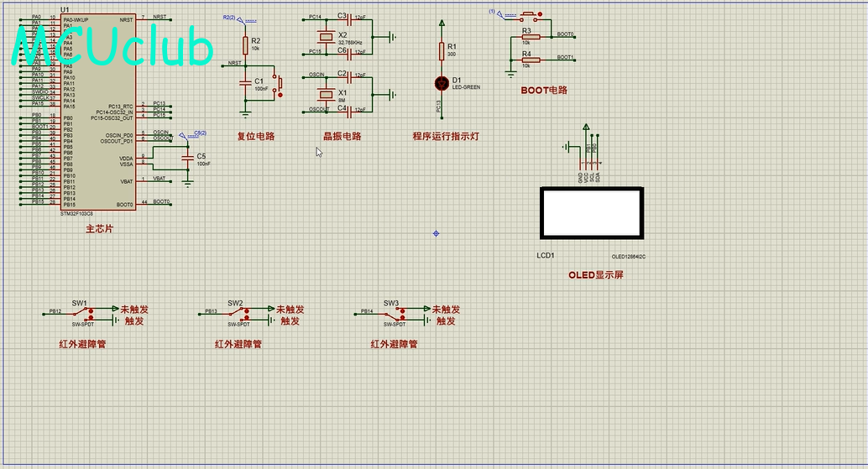
Task: Select resistor R3 10k
Action: [x=531, y=37]
